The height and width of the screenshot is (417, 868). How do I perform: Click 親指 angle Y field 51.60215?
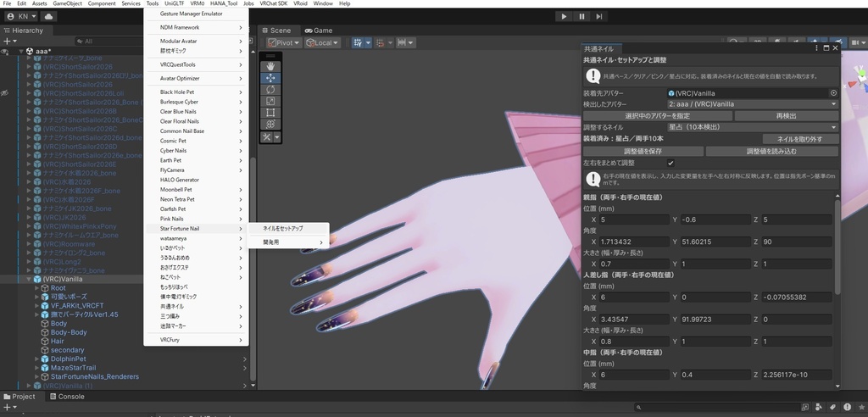716,242
